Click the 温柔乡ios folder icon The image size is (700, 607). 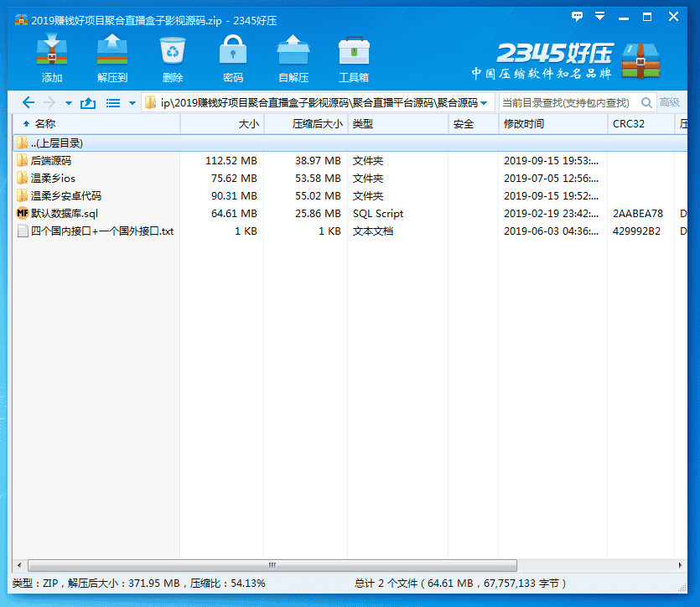click(23, 178)
